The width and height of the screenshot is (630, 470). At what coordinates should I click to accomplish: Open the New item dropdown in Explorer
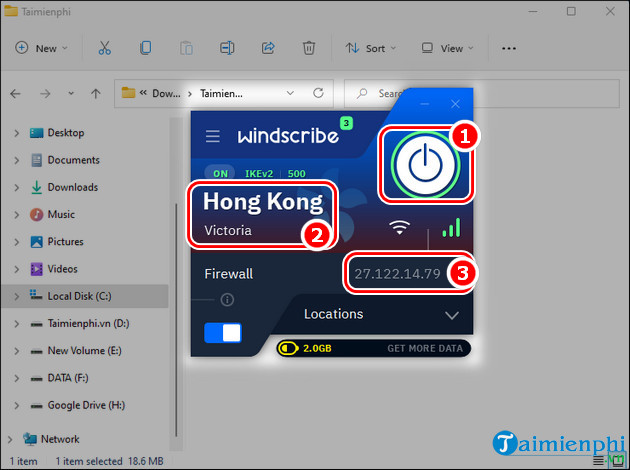(41, 48)
